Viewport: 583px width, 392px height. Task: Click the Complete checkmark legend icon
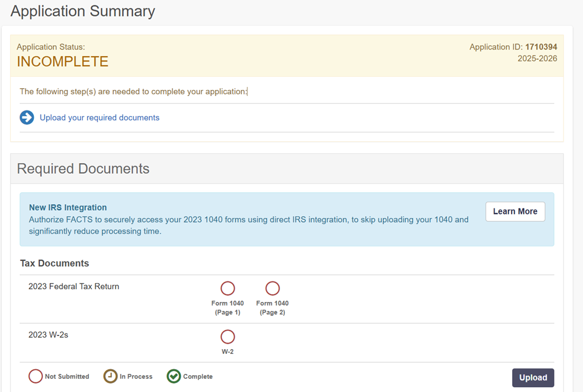(174, 376)
